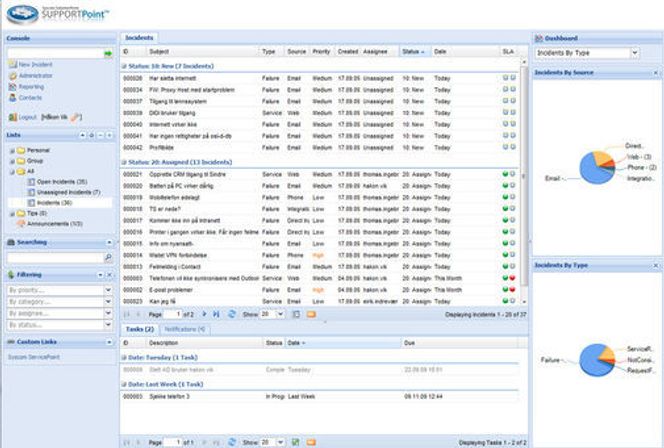The image size is (664, 448).
Task: Click the Reporting icon in Console
Action: [11, 86]
